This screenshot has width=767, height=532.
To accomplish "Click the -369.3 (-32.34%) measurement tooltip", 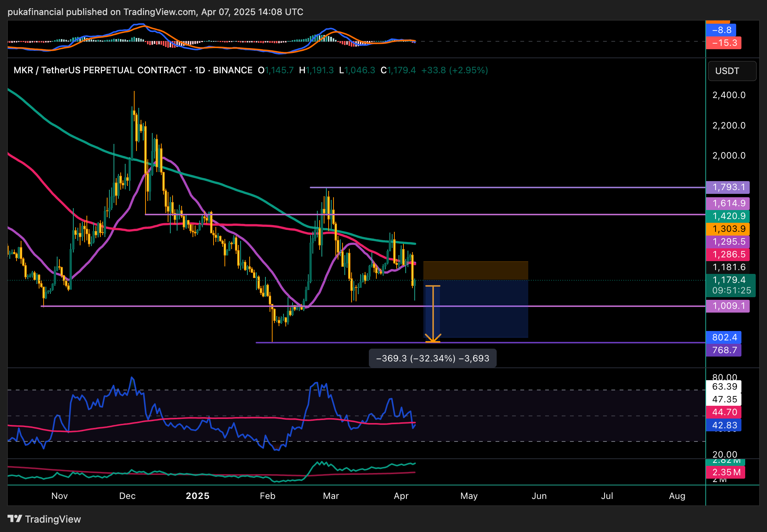I will point(432,358).
